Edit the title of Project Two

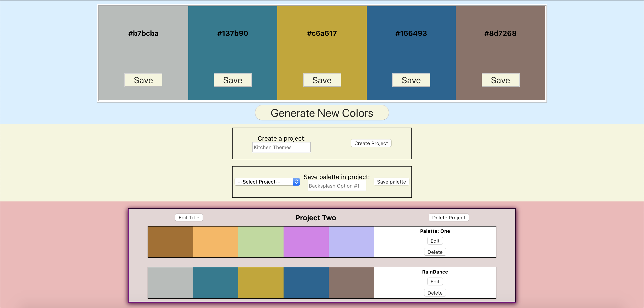189,217
